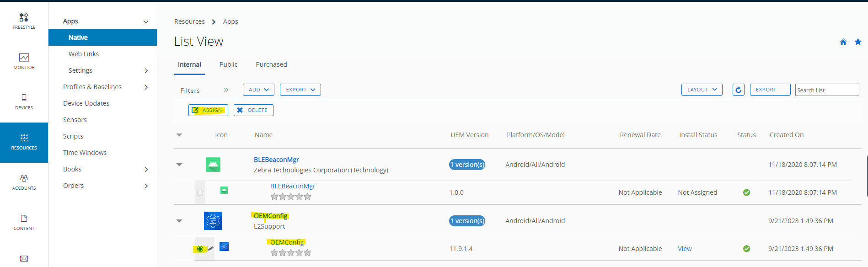The width and height of the screenshot is (868, 267).
Task: Click the 1 version(s) badge for OEMConfig
Action: [x=467, y=221]
